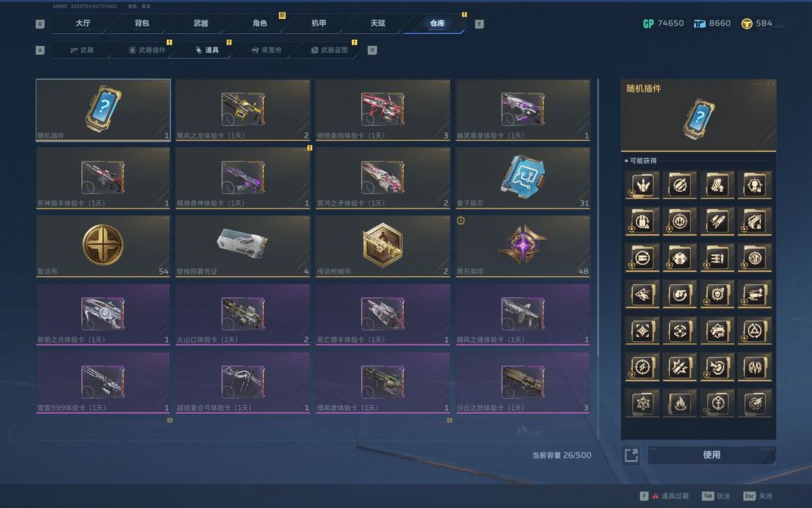Select the 超级复合弓体验卡 bow card
The image size is (812, 508).
(x=243, y=382)
